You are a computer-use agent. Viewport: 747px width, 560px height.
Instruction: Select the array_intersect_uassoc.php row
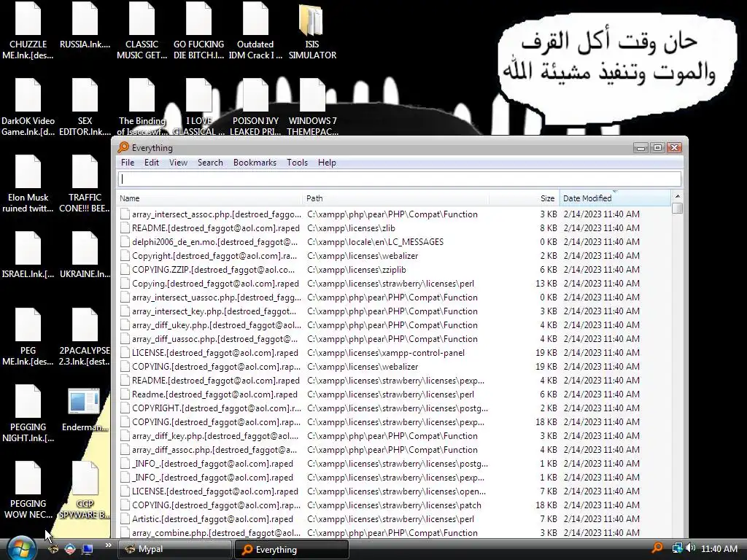(x=393, y=297)
